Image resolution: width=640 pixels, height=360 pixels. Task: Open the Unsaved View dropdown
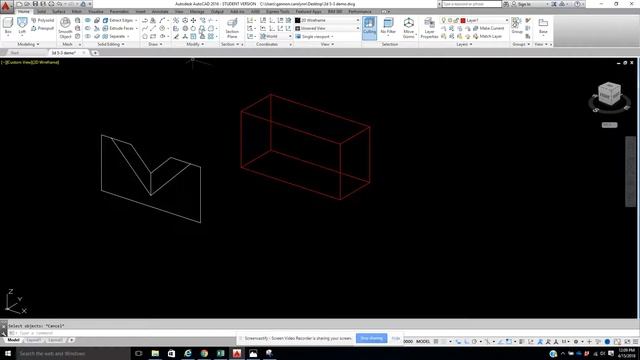327,28
